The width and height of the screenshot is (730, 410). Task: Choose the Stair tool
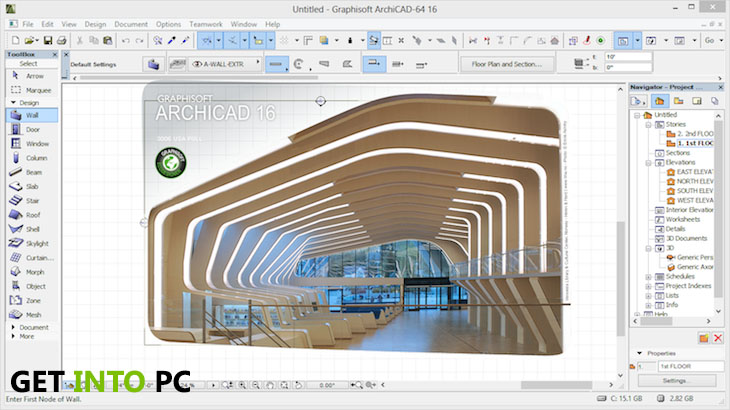32,201
